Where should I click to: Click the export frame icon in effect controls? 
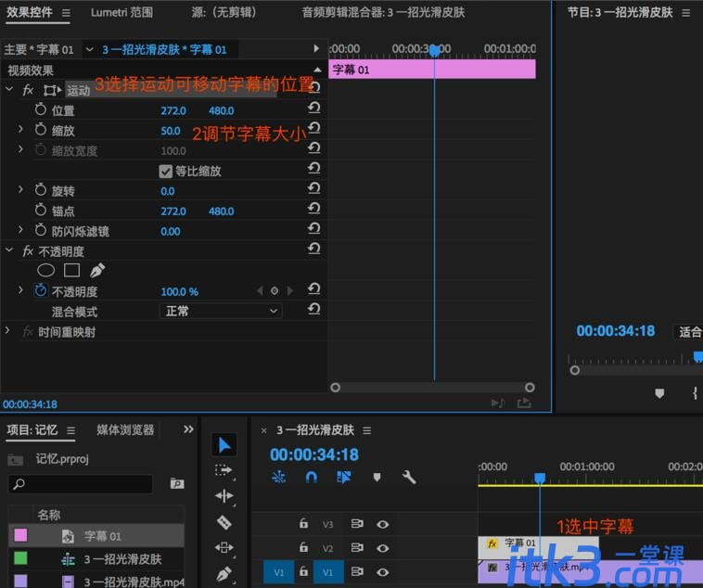click(524, 403)
